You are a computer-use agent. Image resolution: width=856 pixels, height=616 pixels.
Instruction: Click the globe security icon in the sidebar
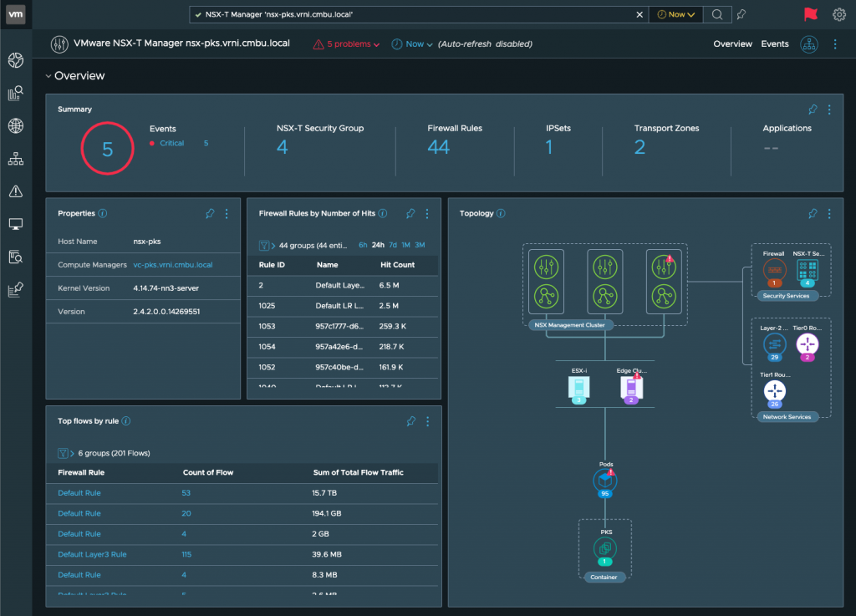tap(15, 125)
